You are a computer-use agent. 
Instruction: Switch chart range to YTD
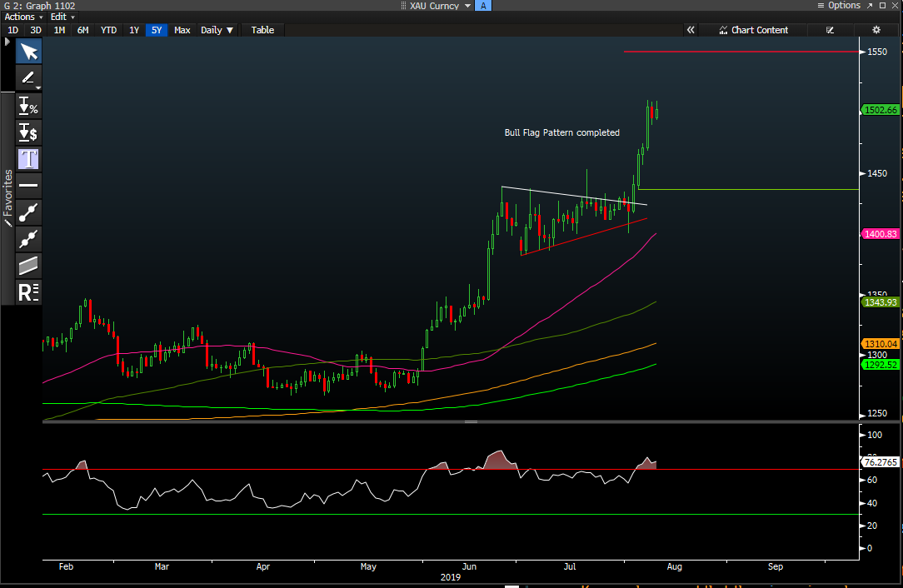pyautogui.click(x=108, y=30)
